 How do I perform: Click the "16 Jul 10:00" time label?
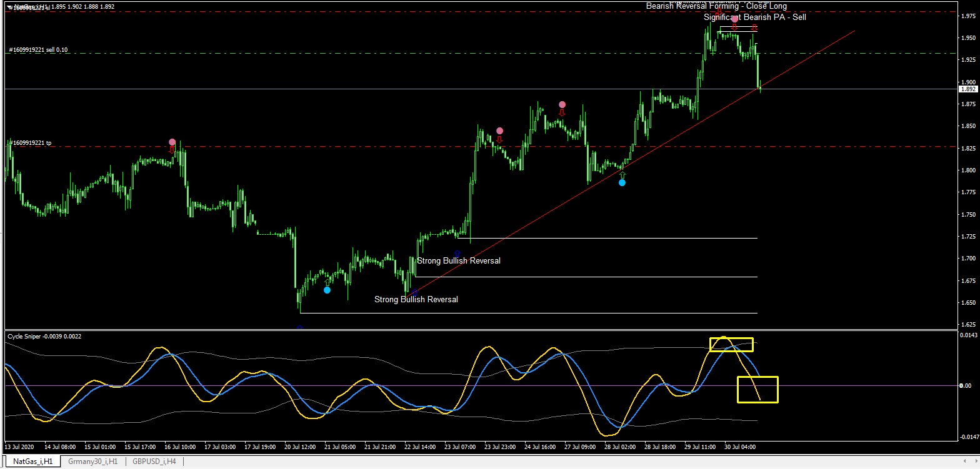click(180, 447)
